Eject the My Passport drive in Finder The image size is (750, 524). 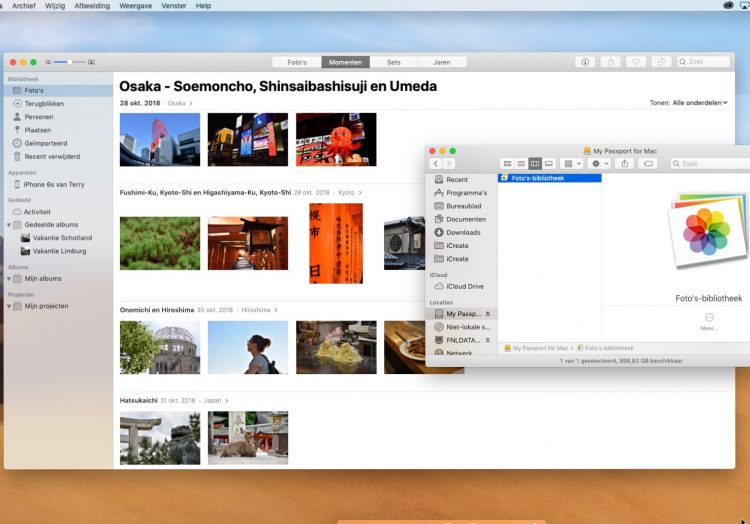488,314
